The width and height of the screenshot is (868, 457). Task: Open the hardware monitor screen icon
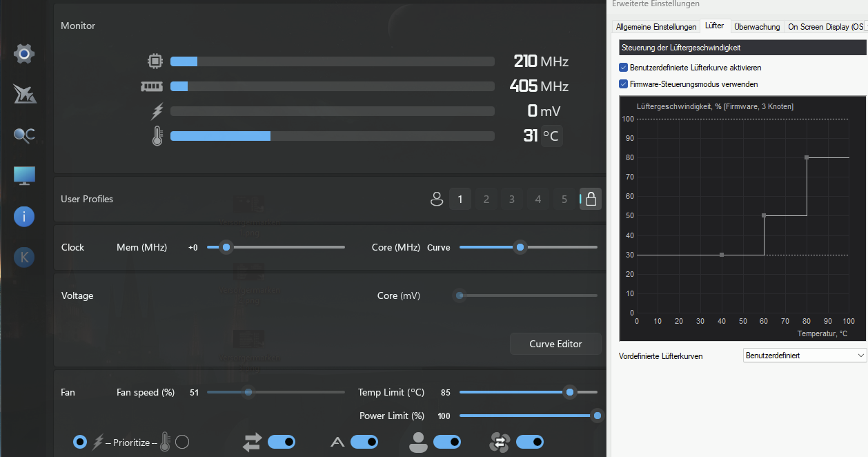(x=24, y=176)
